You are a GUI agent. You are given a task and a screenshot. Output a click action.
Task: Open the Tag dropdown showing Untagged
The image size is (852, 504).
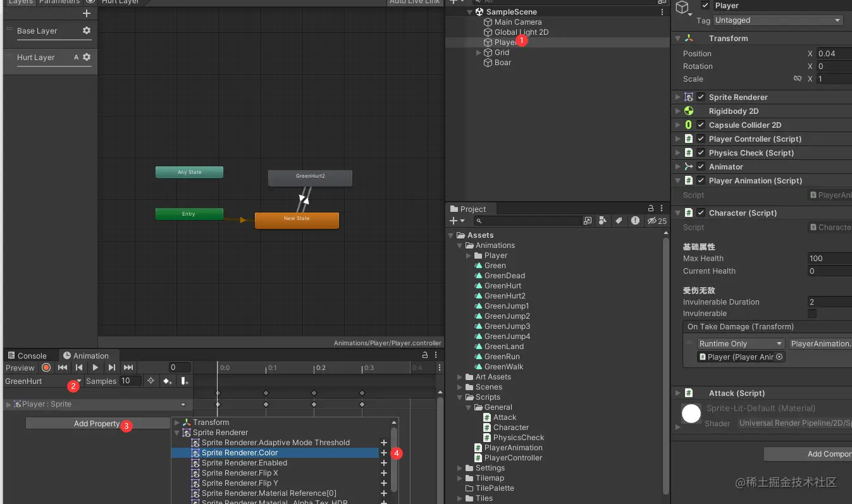(778, 20)
